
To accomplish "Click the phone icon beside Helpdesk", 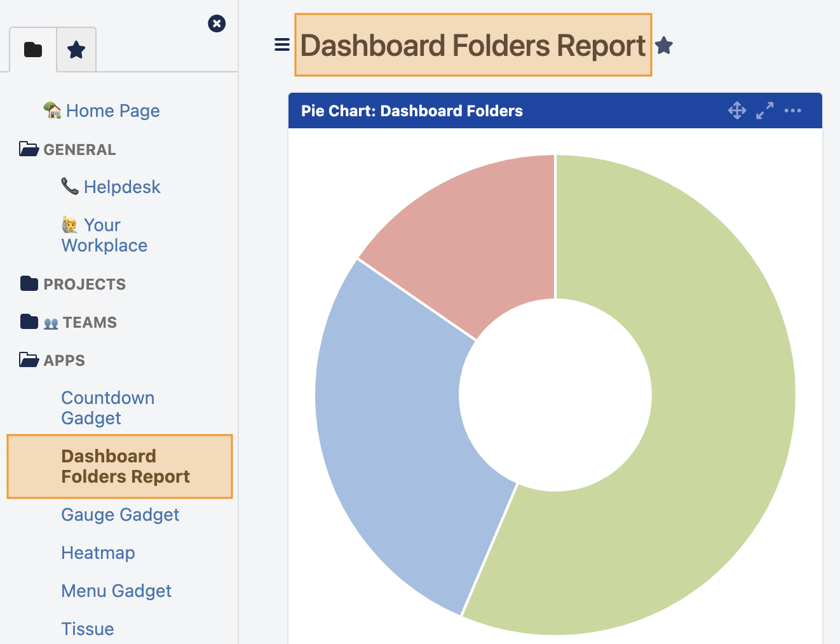I will point(70,185).
